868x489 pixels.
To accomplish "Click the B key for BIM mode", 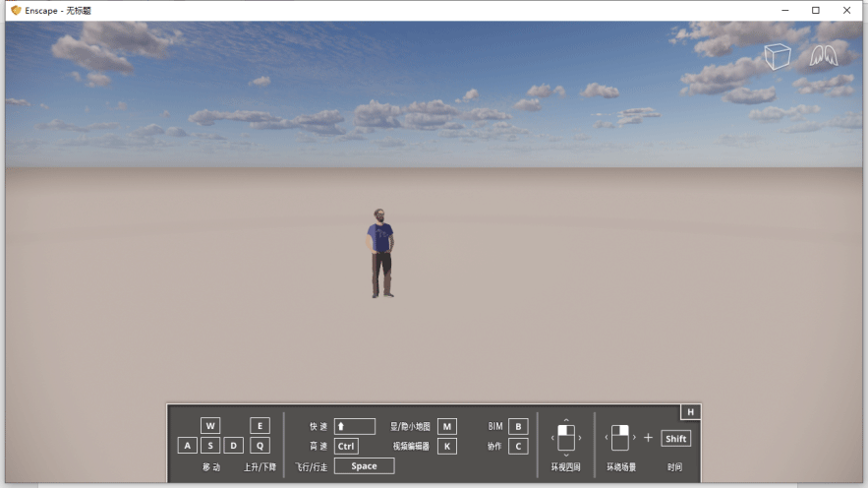I will pyautogui.click(x=518, y=426).
